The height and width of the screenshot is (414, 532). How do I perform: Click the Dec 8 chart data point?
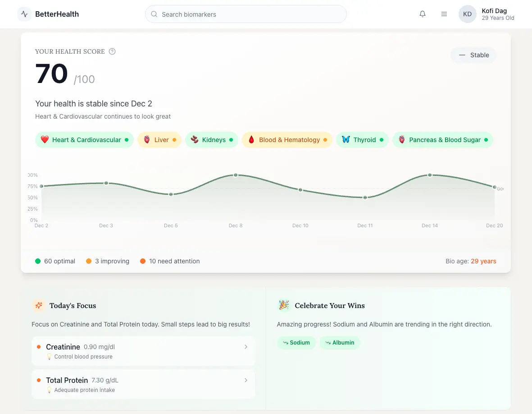pos(236,175)
